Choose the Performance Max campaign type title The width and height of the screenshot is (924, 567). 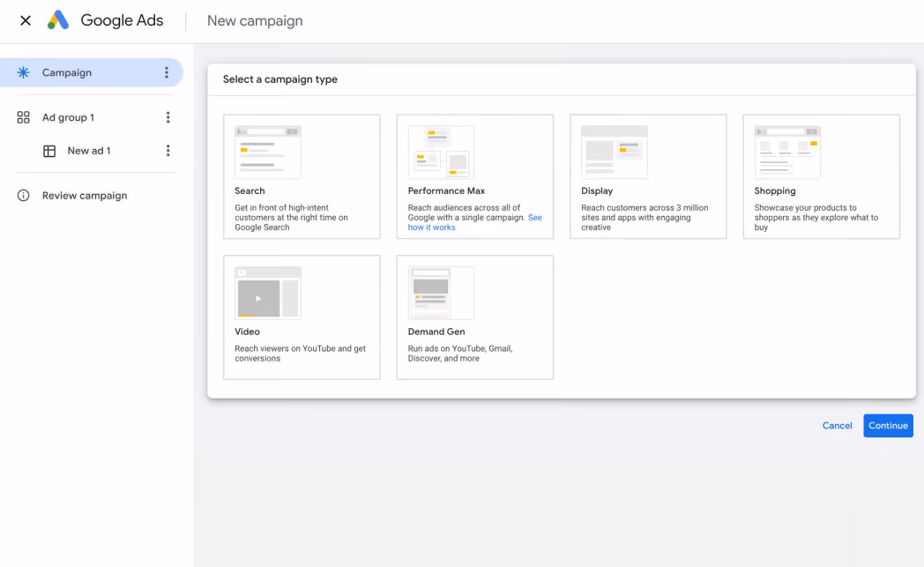tap(447, 191)
